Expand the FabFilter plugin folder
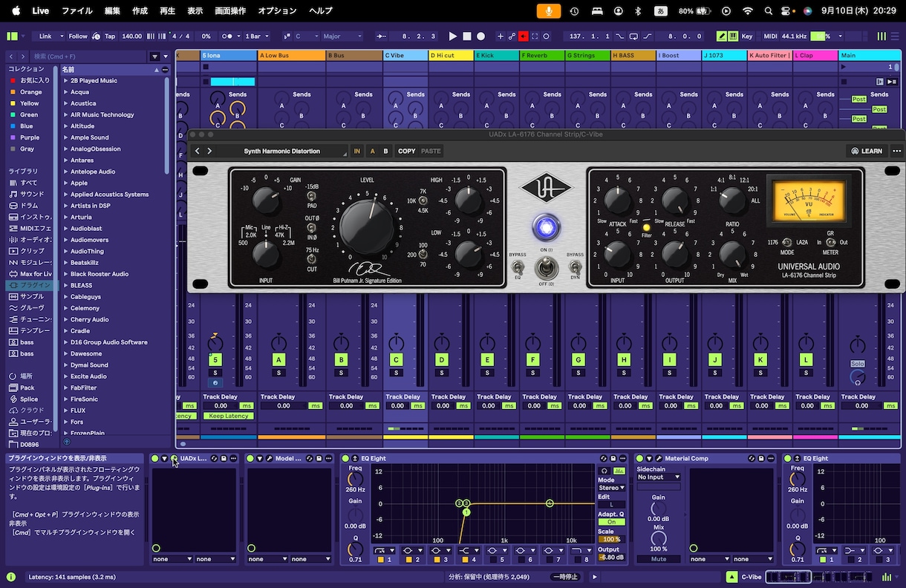 coord(65,388)
